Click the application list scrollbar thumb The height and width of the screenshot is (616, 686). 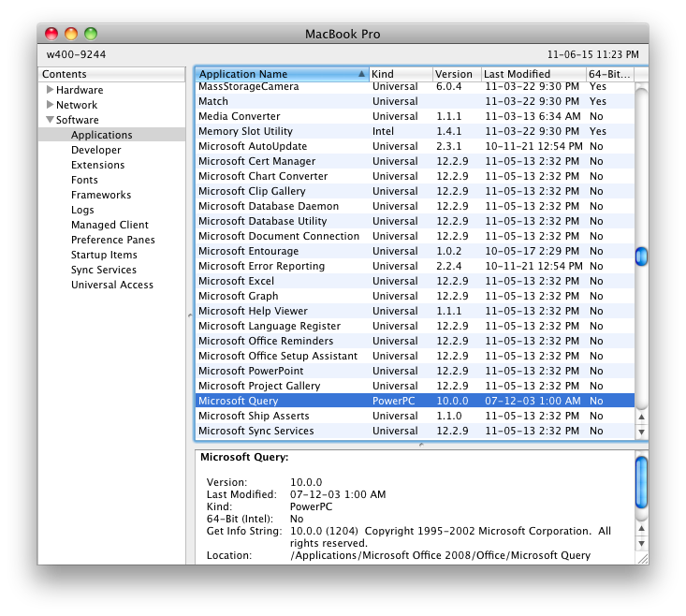[x=641, y=256]
